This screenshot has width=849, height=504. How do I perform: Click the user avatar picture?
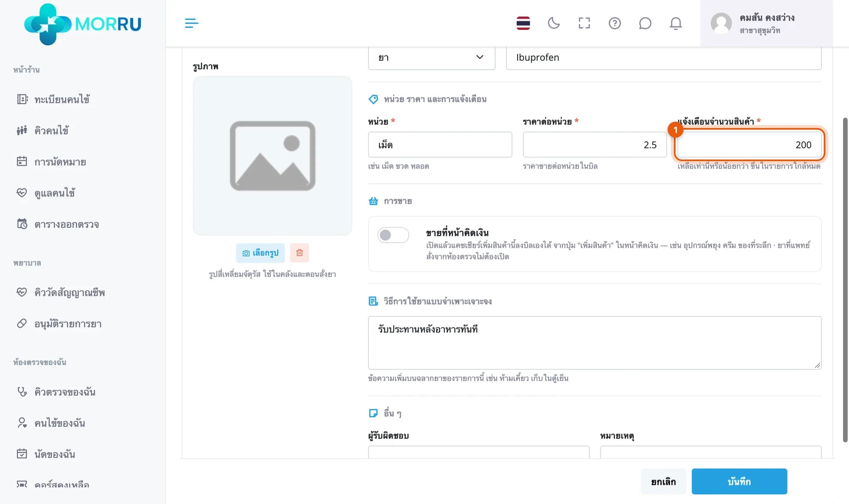[721, 23]
